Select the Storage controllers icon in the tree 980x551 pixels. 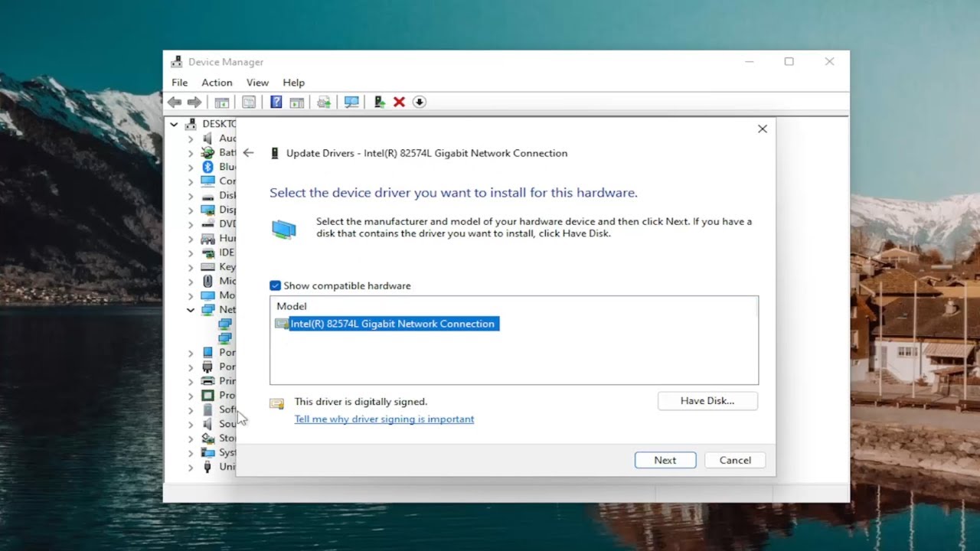coord(207,439)
